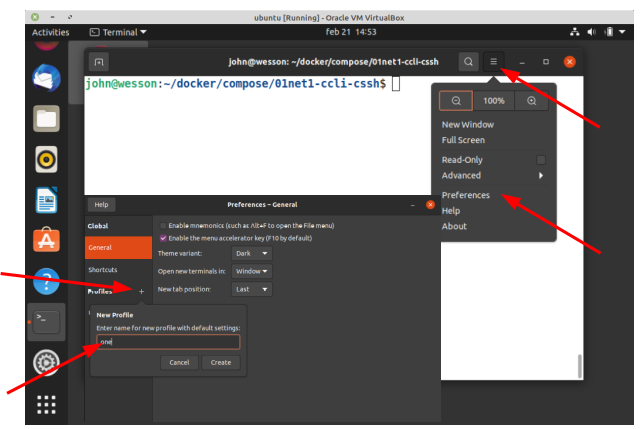Open the 'Open new terminals in' dropdown
This screenshot has height=429, width=641.
[x=252, y=271]
